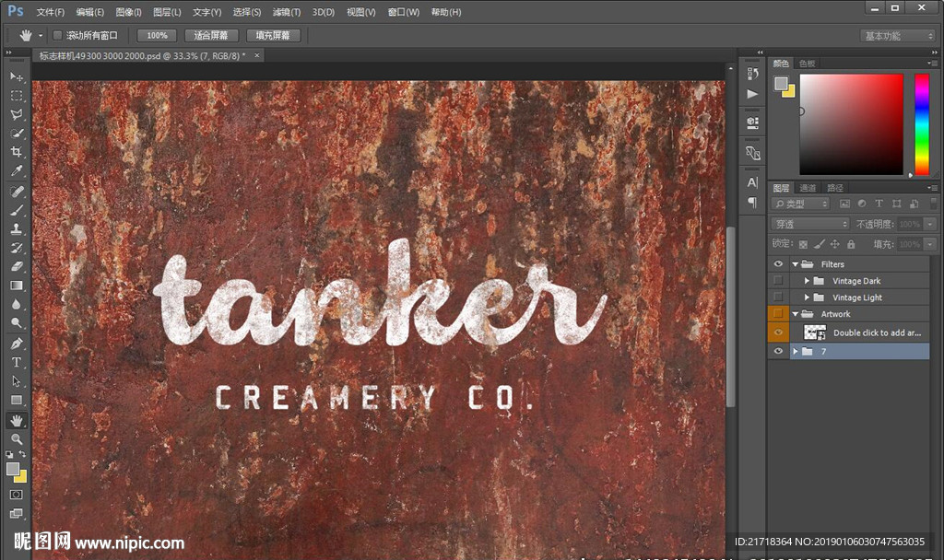
Task: Pick a color in the color field
Action: click(851, 124)
